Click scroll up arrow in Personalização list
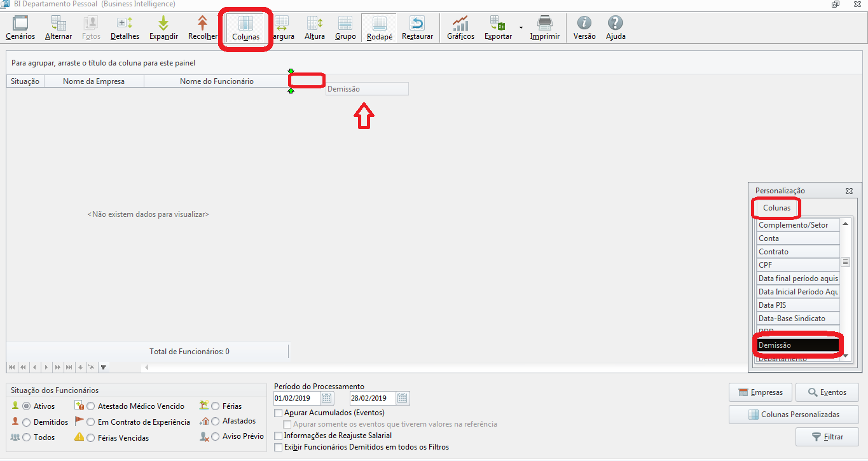The image size is (868, 461). point(846,224)
